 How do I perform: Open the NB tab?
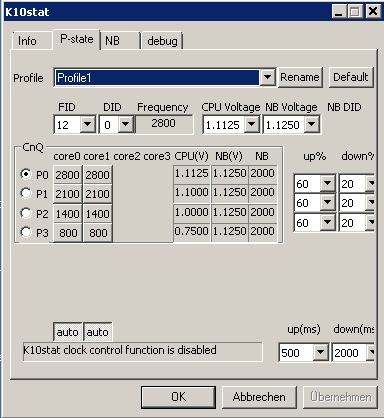pos(120,41)
